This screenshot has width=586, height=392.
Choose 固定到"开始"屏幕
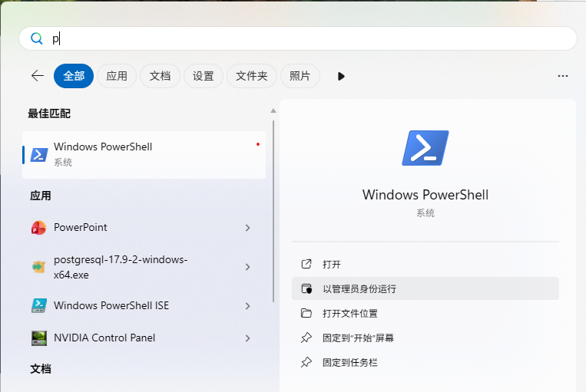coord(425,338)
